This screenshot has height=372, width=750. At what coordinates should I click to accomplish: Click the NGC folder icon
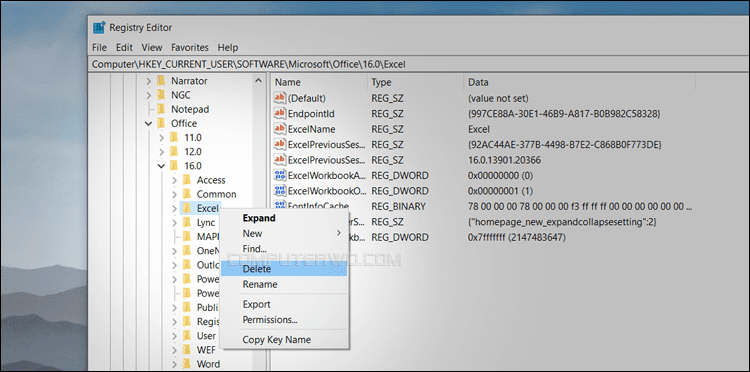click(x=161, y=95)
